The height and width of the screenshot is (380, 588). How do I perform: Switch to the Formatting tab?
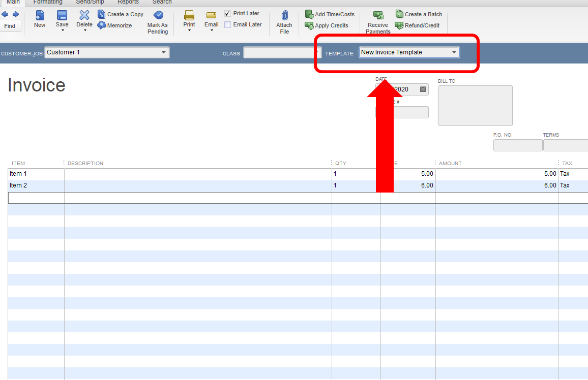(x=47, y=2)
